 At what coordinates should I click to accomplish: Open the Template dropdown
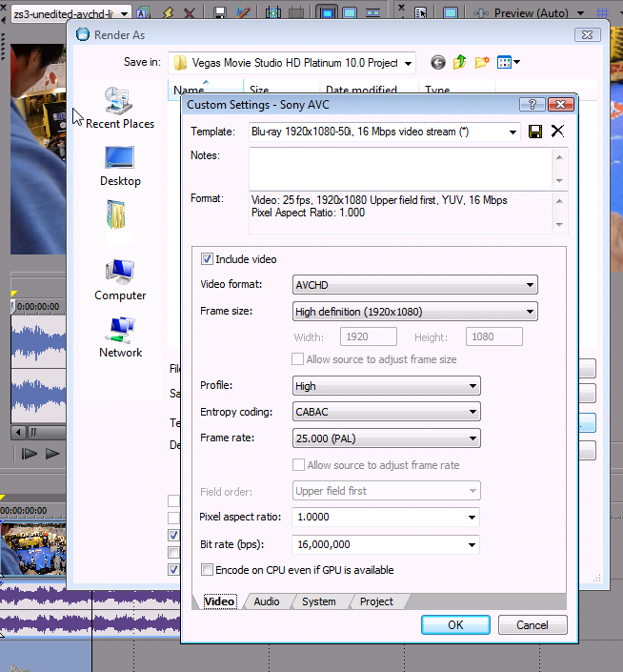point(512,132)
